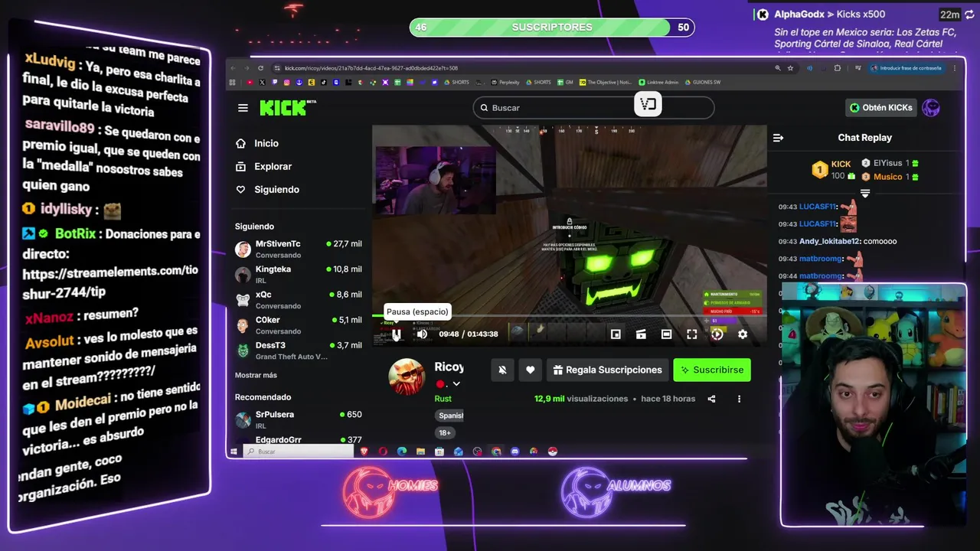Pause the video playback

[x=396, y=334]
